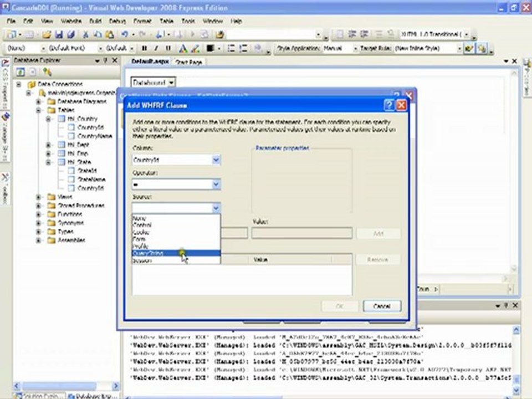Open the Column dropdown showing CountryId
532x399 pixels.
pyautogui.click(x=216, y=160)
